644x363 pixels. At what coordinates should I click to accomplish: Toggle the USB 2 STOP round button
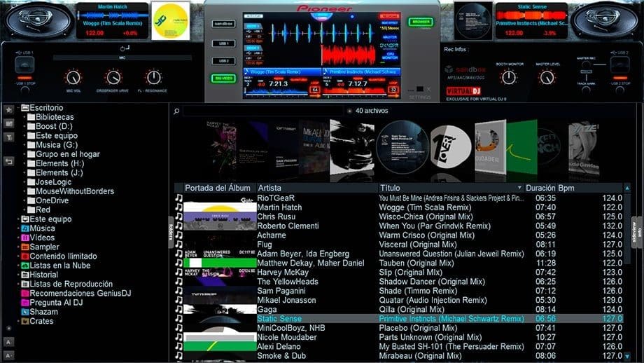click(619, 90)
